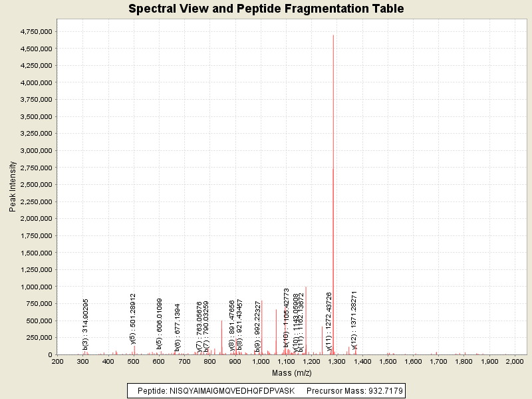The width and height of the screenshot is (532, 399).
Task: Click the 200 tick on mass axis
Action: 57,362
